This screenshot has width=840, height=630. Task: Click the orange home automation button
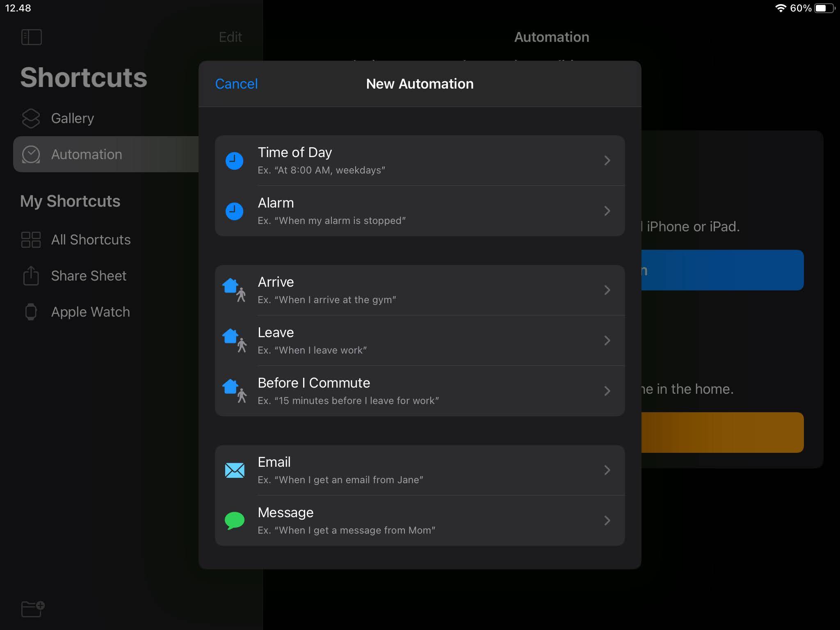[722, 432]
